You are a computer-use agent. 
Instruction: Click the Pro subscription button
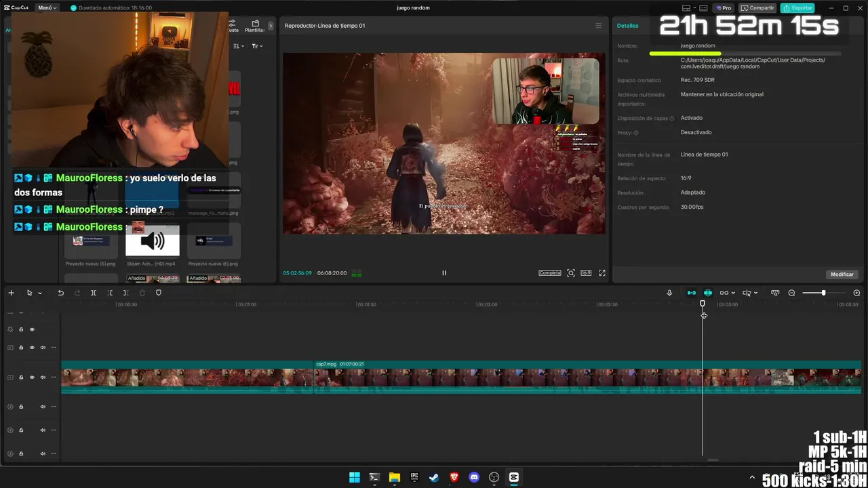tap(724, 8)
